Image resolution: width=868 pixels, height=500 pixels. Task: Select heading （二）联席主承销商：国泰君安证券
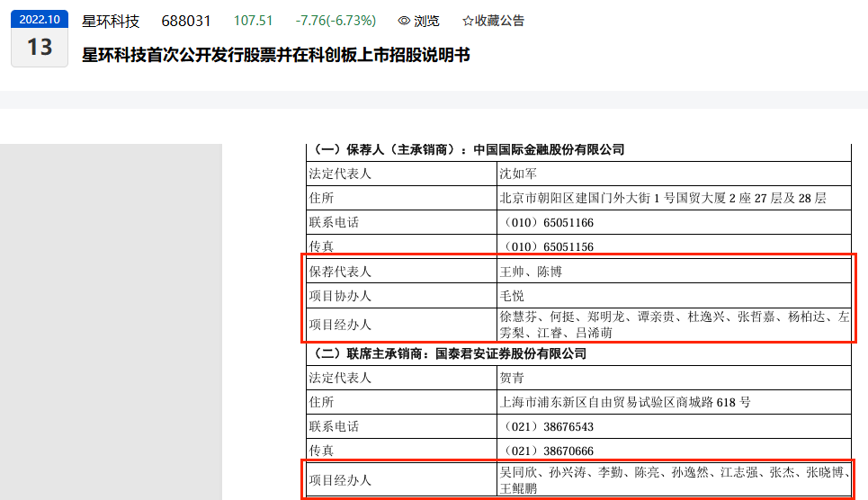pos(450,353)
